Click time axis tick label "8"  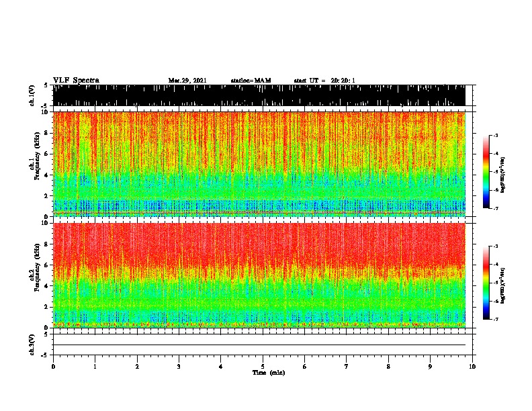point(388,367)
